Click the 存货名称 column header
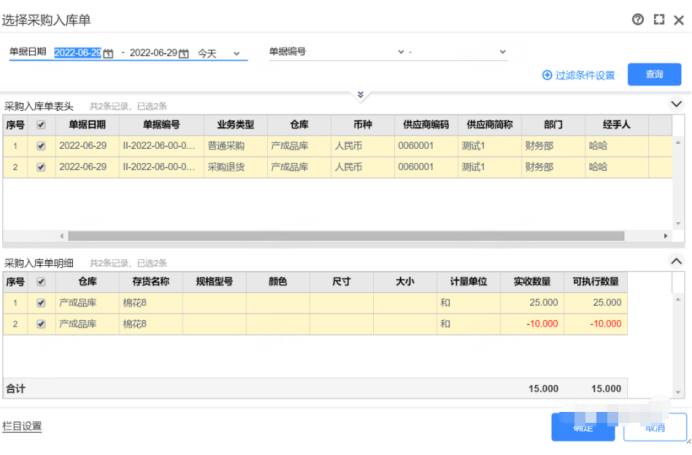This screenshot has height=455, width=692. click(x=150, y=282)
